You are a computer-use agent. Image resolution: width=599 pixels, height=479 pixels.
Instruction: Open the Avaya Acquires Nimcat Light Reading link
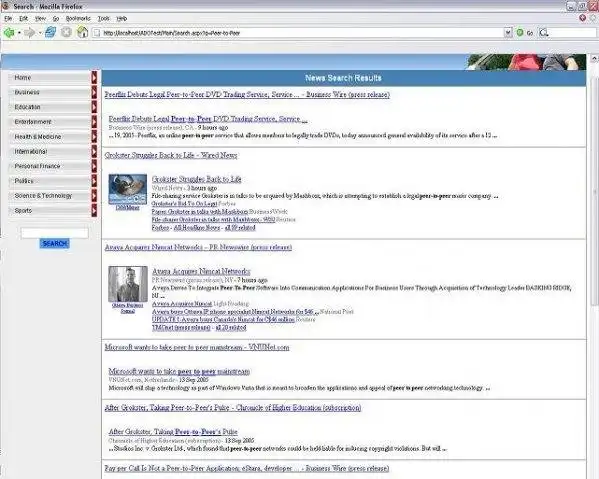[x=182, y=304]
